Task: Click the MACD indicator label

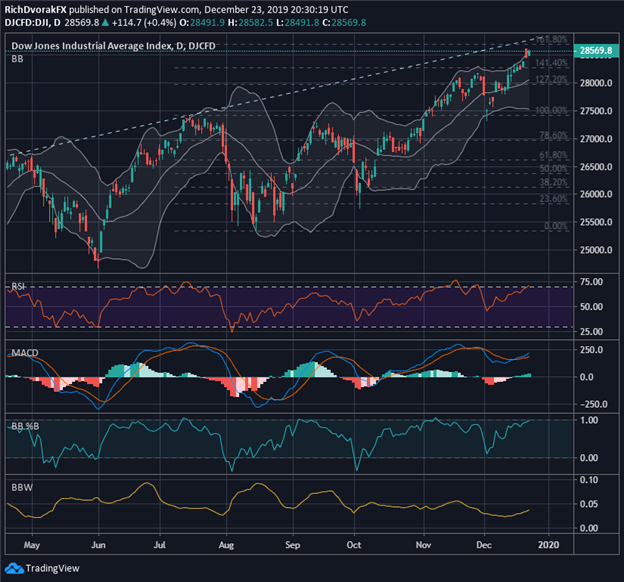Action: [x=25, y=353]
